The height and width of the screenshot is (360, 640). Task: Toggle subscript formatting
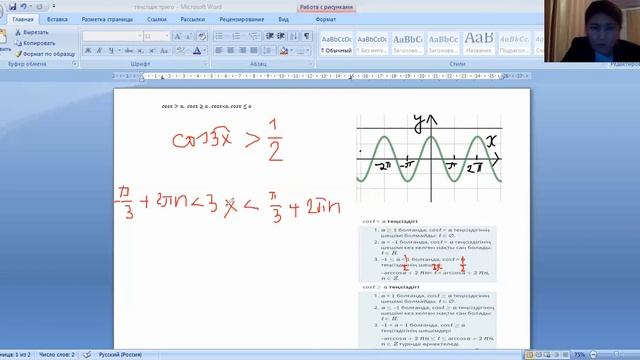140,51
